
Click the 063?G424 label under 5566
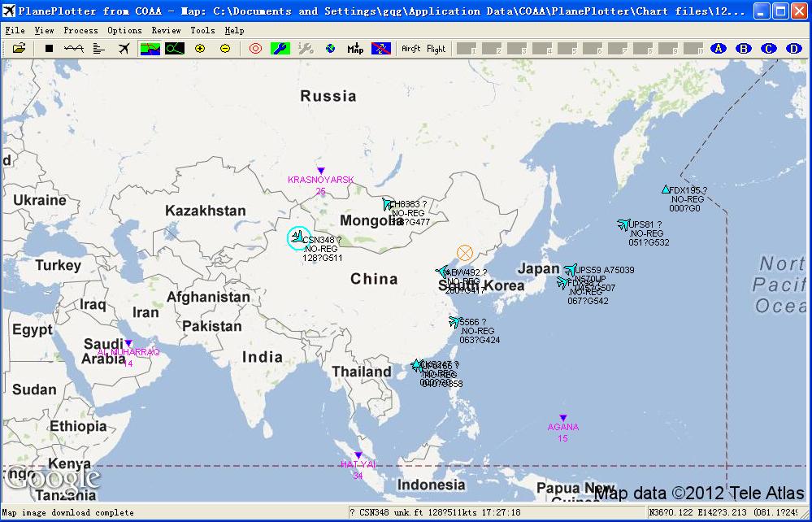[480, 340]
